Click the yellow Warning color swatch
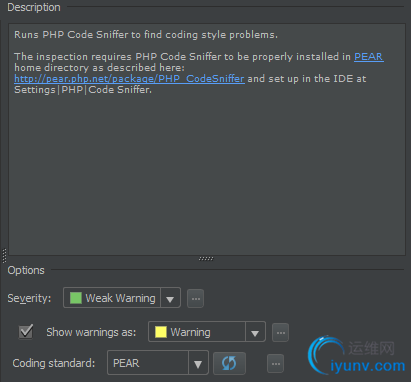The width and height of the screenshot is (411, 382). point(161,332)
